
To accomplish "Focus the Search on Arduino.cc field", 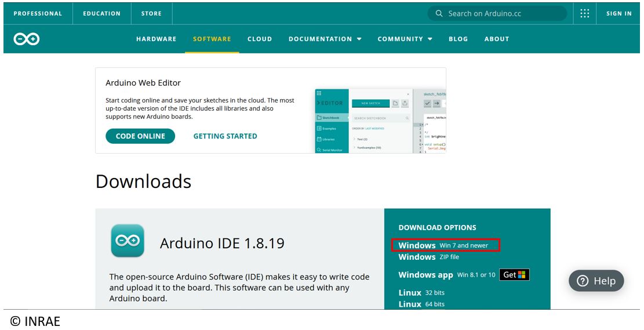I will 502,13.
